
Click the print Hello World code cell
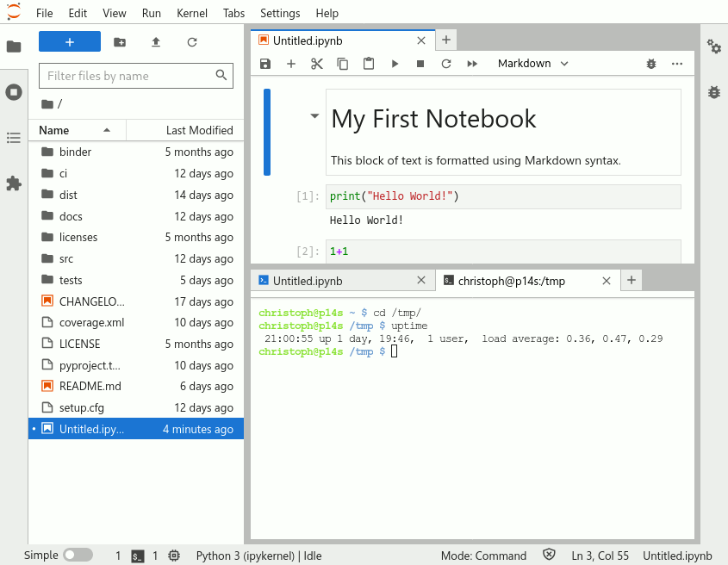pos(503,196)
